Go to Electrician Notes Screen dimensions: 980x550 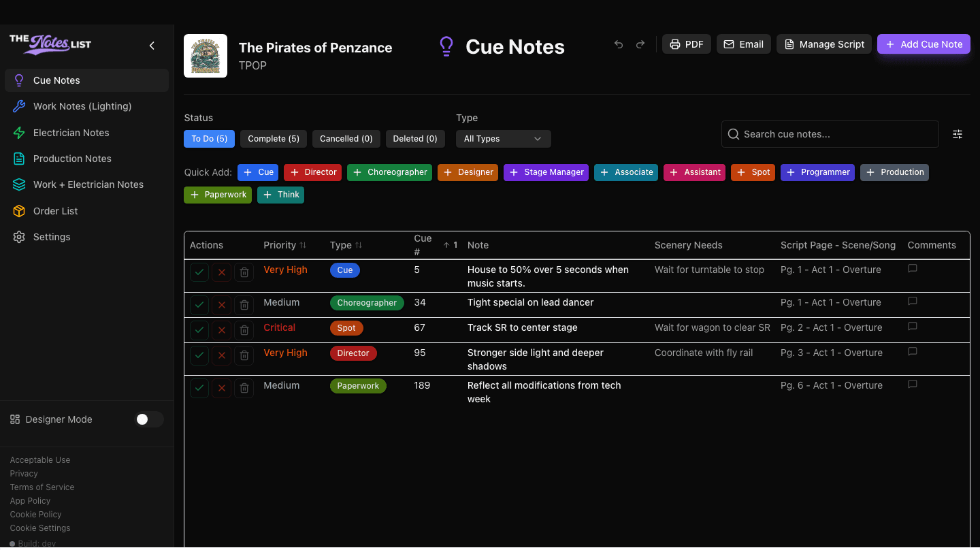coord(87,133)
